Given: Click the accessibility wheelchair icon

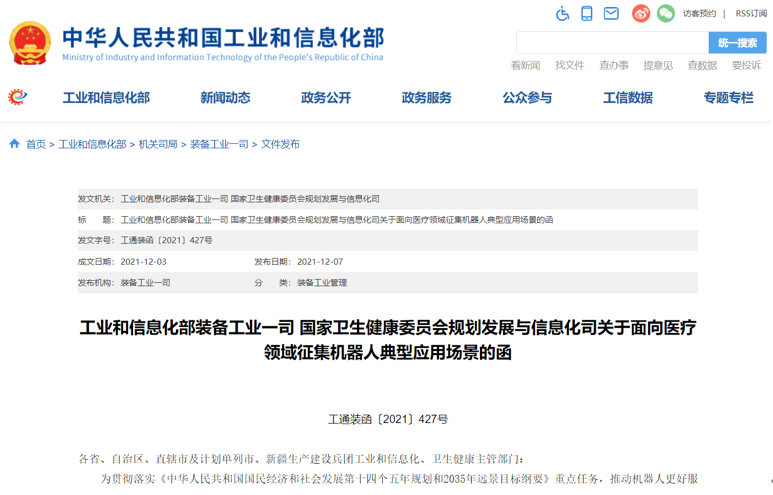Looking at the screenshot, I should click(562, 13).
